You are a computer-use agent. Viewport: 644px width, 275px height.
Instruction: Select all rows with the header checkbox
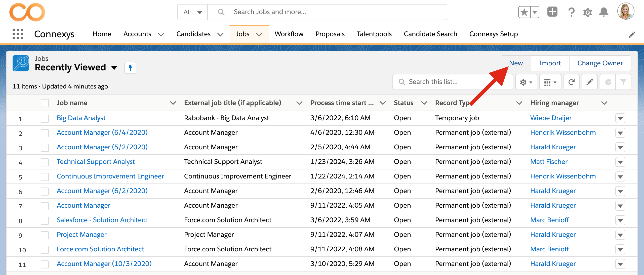tap(45, 103)
